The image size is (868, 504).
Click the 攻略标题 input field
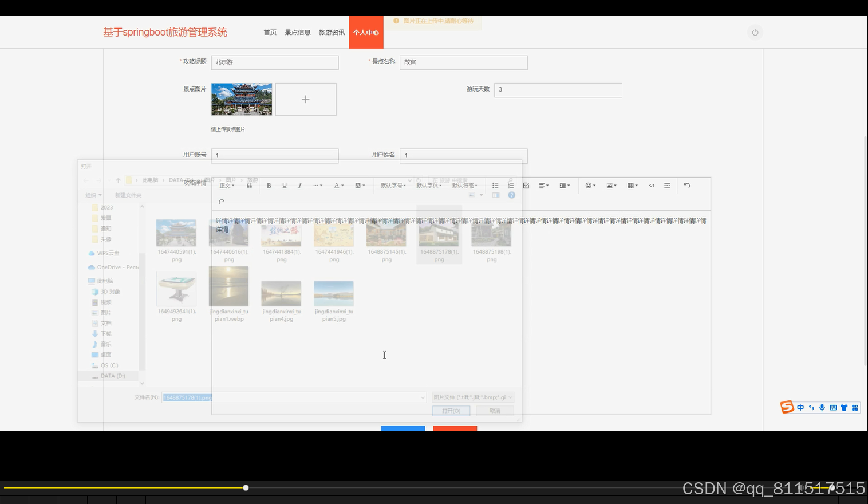click(275, 62)
